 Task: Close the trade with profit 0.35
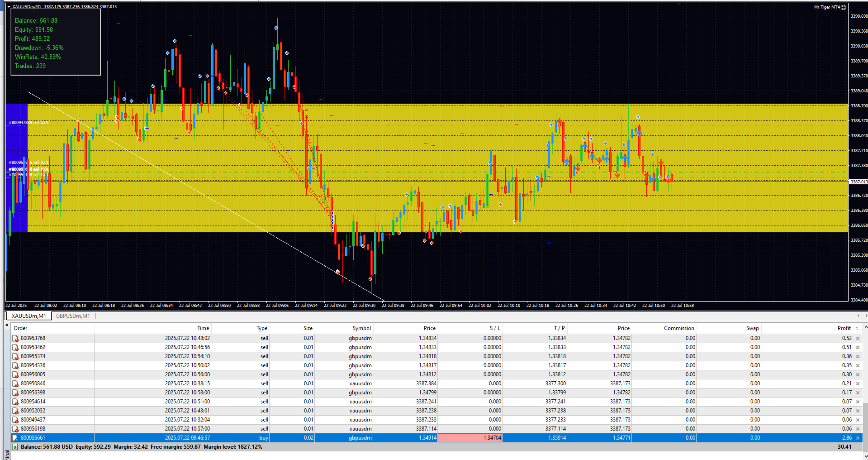tap(858, 365)
